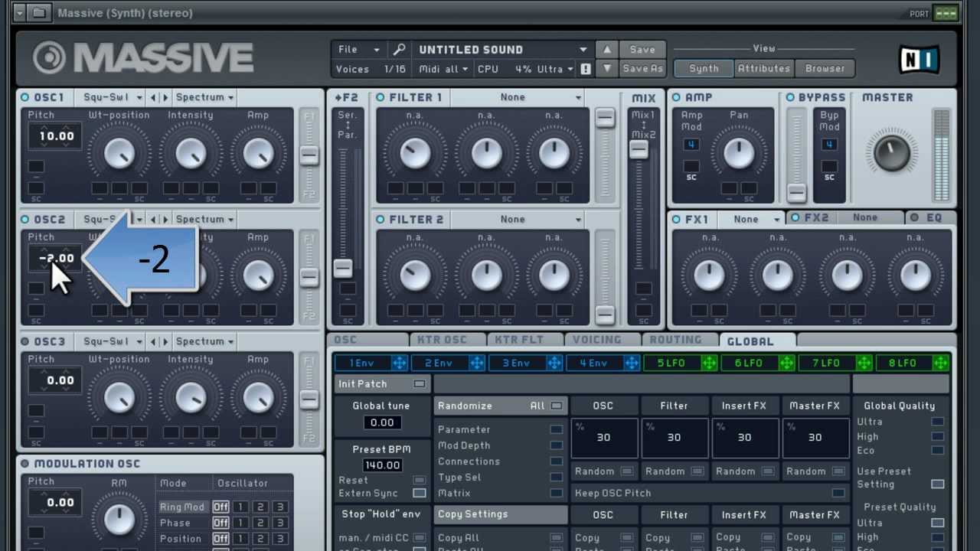Click the green PORT indicator icon
980x551 pixels.
[x=946, y=13]
